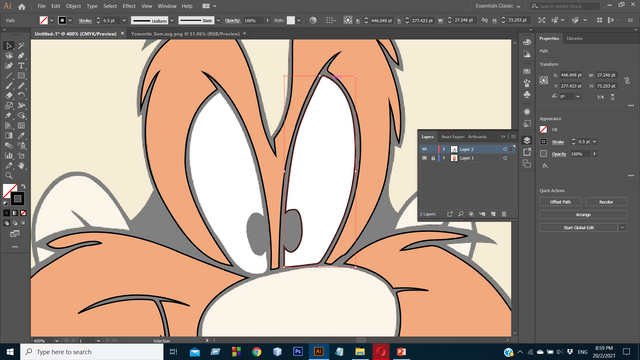
Task: Select the Hand tool
Action: pyautogui.click(x=21, y=165)
